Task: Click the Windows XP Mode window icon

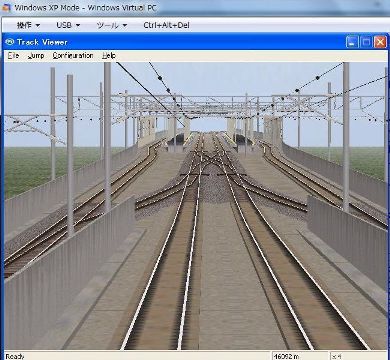Action: point(6,8)
